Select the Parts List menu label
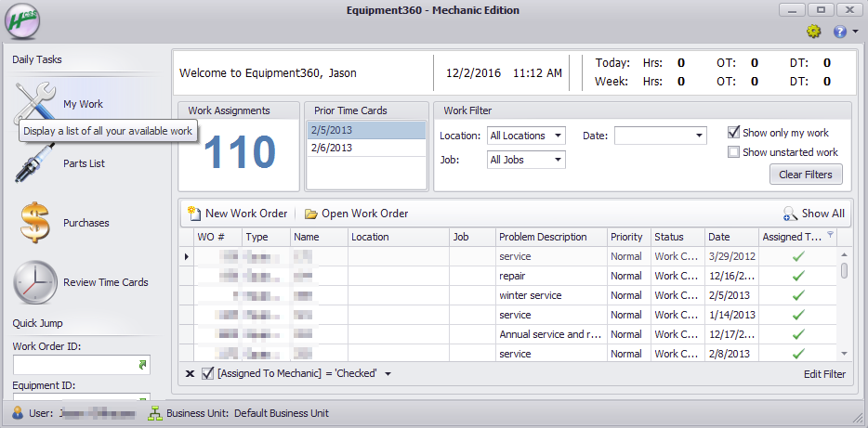The height and width of the screenshot is (428, 868). pyautogui.click(x=85, y=163)
